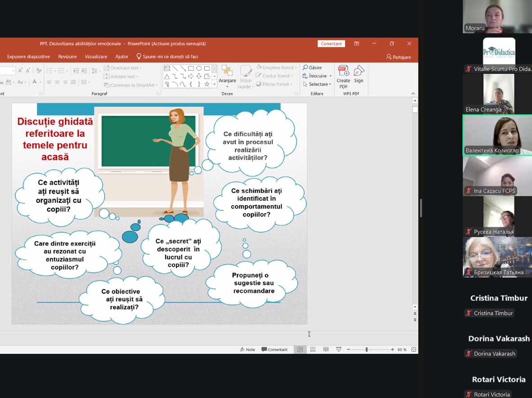The image size is (532, 398).
Task: Open the Revizuire ribbon tab
Action: pyautogui.click(x=67, y=57)
